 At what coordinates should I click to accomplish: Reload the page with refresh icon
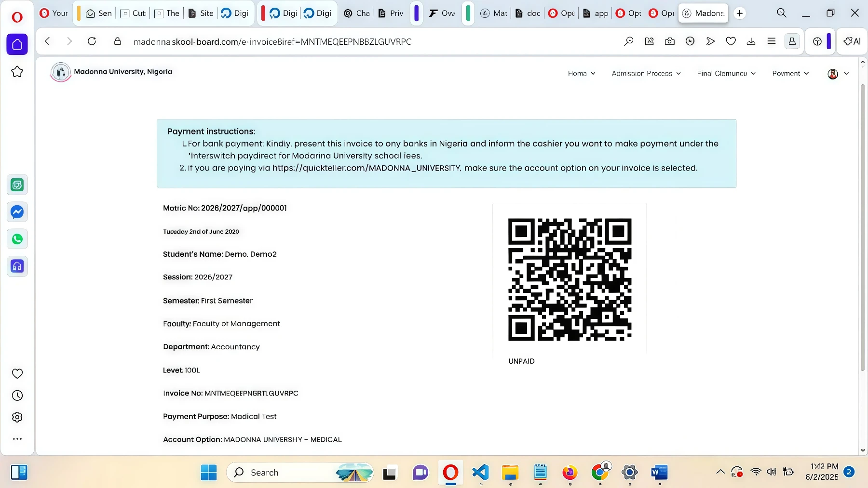click(92, 41)
